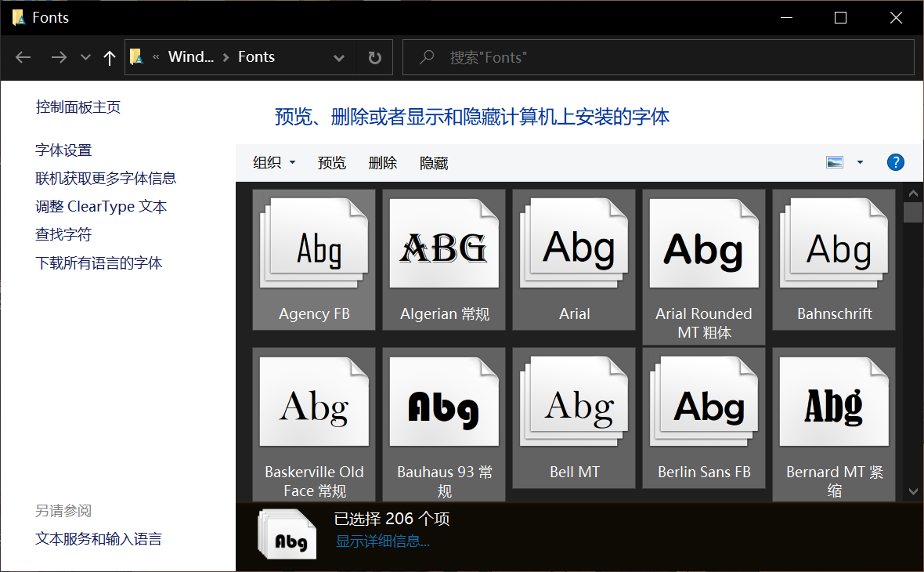Click the Fonts breadcrumb segment

click(x=256, y=56)
